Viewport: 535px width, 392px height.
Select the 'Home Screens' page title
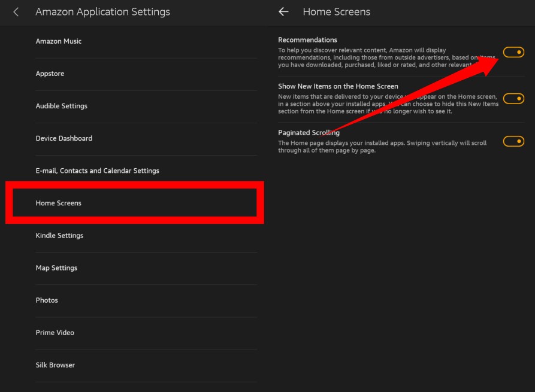337,12
